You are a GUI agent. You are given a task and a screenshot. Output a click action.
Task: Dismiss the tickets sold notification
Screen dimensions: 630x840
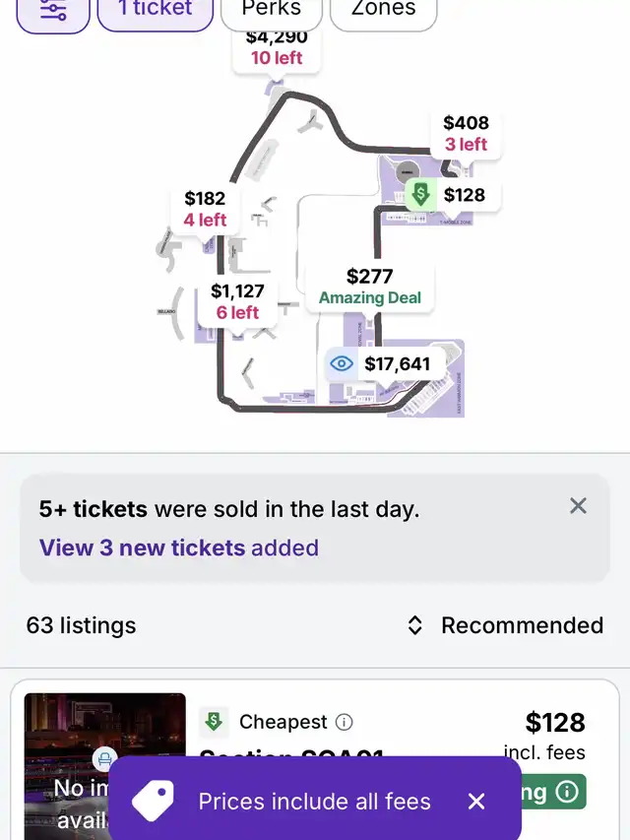(578, 506)
